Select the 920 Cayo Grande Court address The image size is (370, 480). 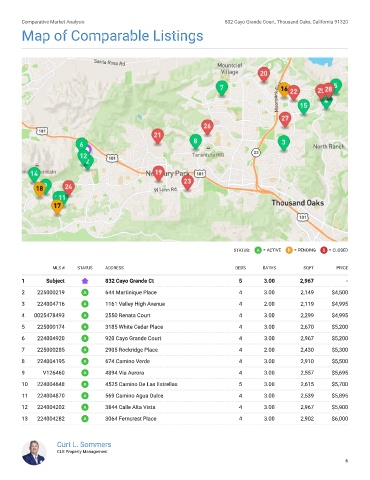133,338
